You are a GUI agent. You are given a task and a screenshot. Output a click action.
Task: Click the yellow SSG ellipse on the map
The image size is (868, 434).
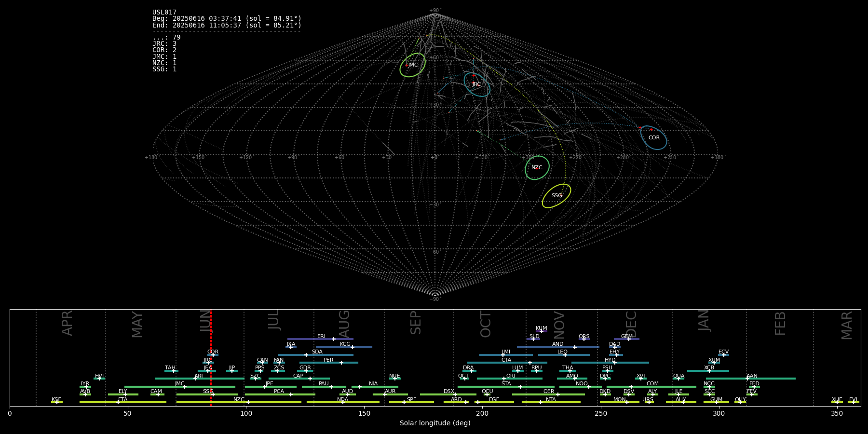pos(556,196)
